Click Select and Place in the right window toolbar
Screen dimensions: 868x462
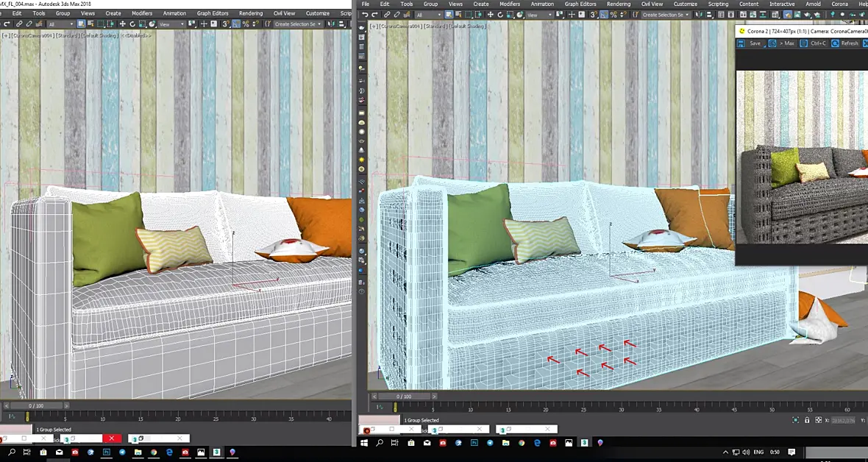[x=520, y=15]
